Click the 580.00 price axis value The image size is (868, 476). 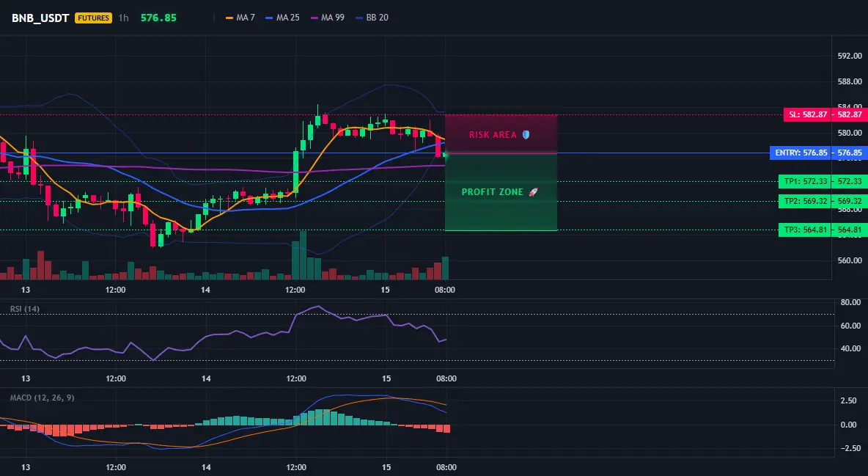[850, 133]
